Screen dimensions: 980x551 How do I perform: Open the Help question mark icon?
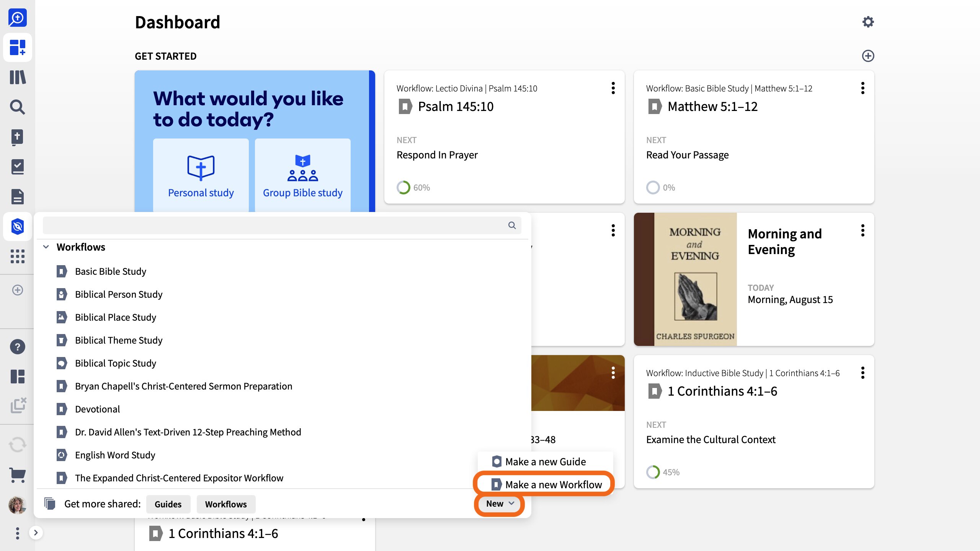(x=18, y=347)
